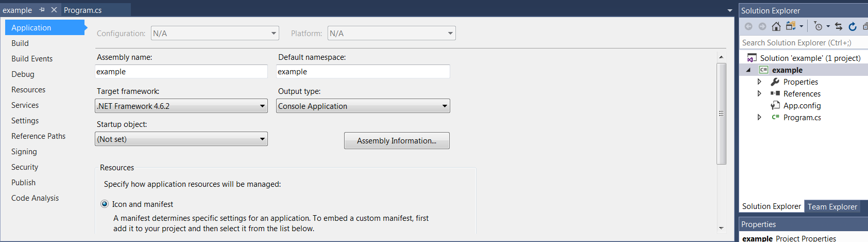868x242 pixels.
Task: Click the References node icon
Action: click(775, 93)
